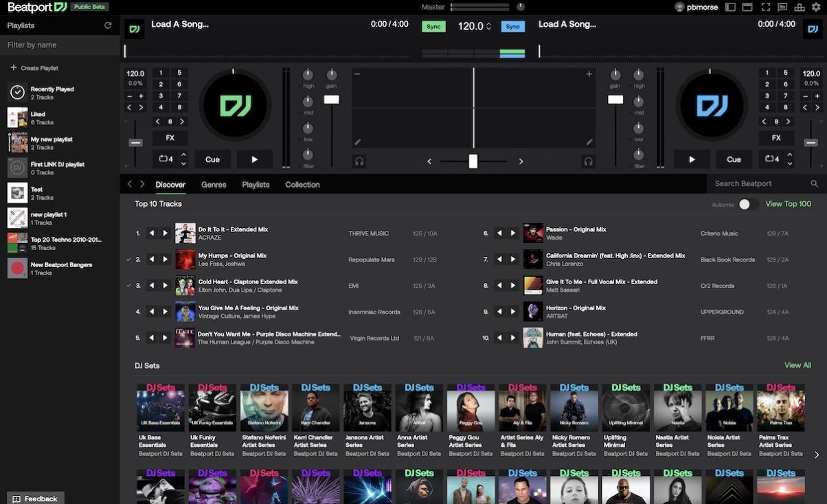Load My Humps to left deck
Screen dimensions: 827x504
[151, 260]
